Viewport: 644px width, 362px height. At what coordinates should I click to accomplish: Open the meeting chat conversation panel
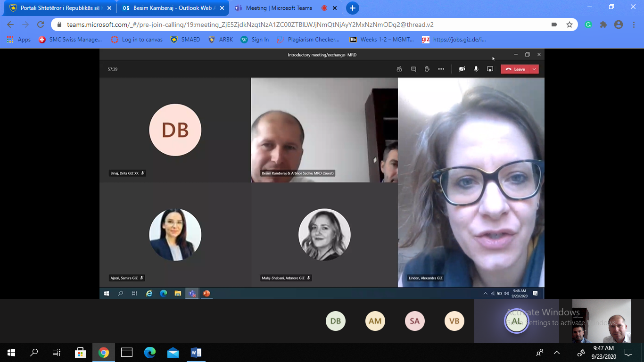click(x=413, y=69)
